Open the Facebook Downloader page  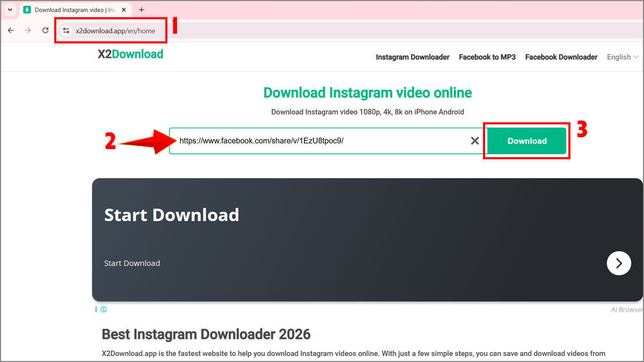561,57
